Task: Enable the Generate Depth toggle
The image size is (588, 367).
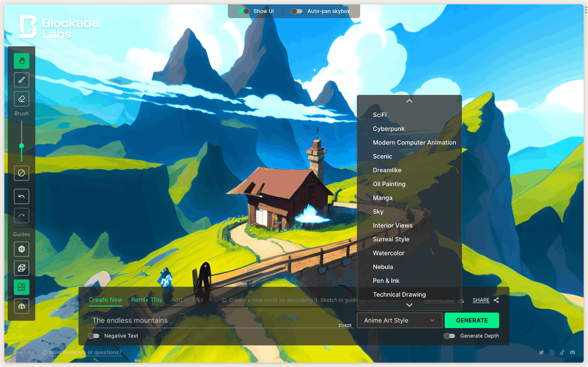Action: pos(449,336)
